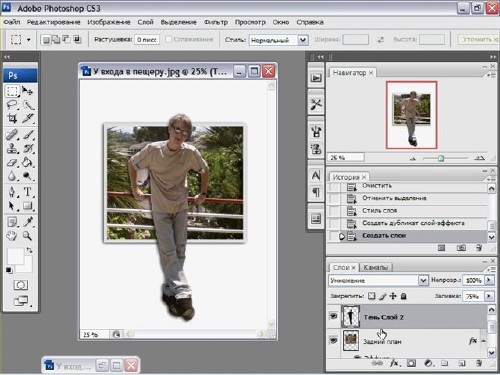Open the Фильтр menu
This screenshot has width=500, height=375.
coord(216,22)
